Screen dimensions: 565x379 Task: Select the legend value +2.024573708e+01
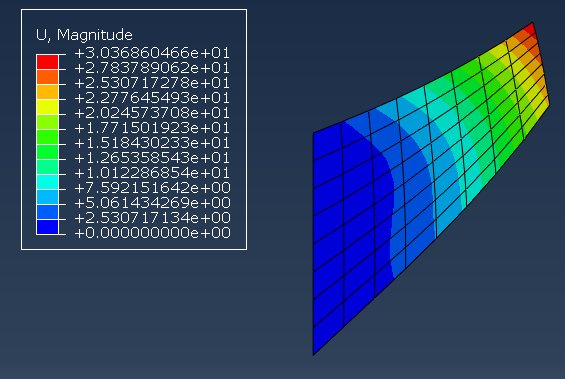[x=152, y=113]
